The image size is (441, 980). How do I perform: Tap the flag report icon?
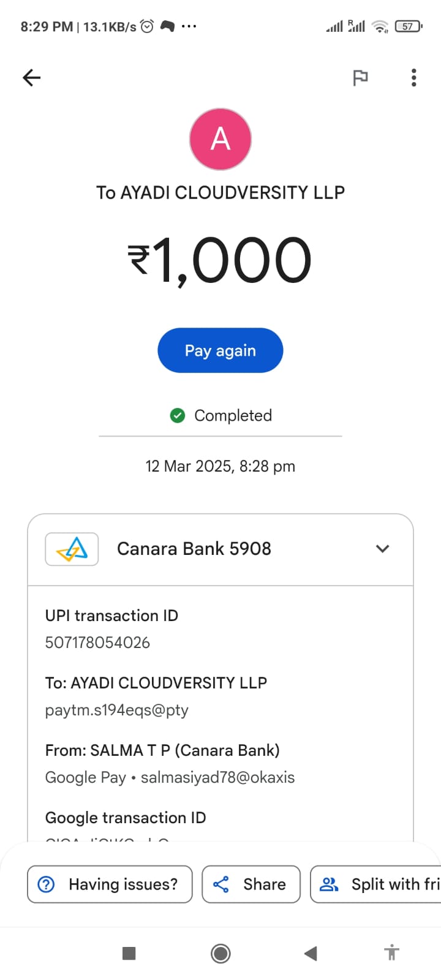(x=360, y=78)
